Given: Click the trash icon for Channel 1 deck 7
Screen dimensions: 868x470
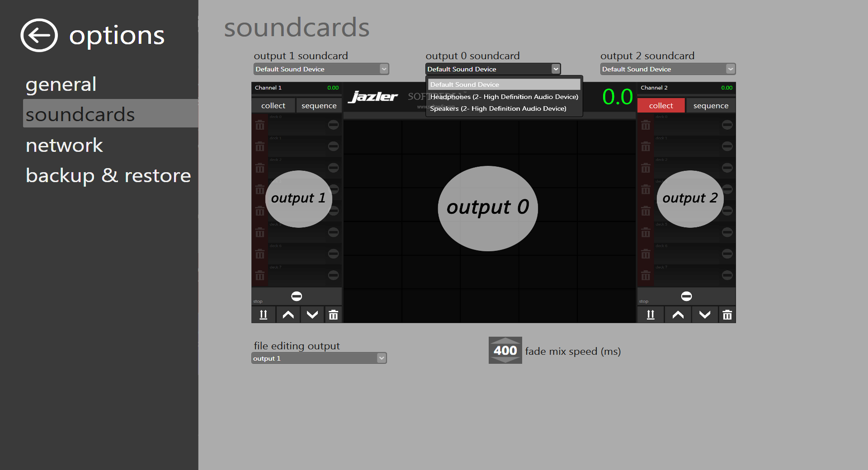Looking at the screenshot, I should point(260,275).
